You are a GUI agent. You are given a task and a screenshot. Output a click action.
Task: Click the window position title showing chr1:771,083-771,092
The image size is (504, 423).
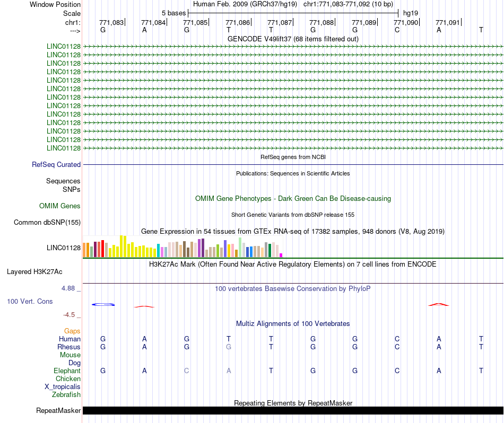pos(293,4)
